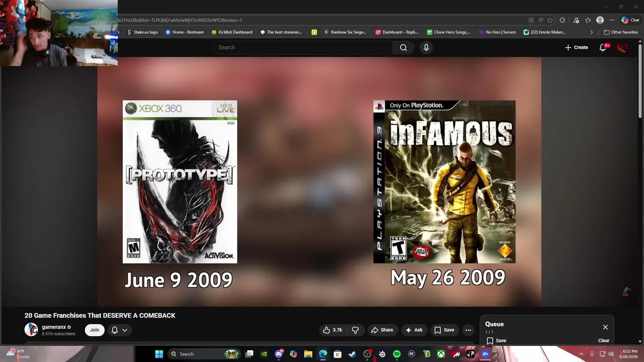Toggle Read aloud icon in address bar
Viewport: 644px width, 362px height.
point(540,20)
